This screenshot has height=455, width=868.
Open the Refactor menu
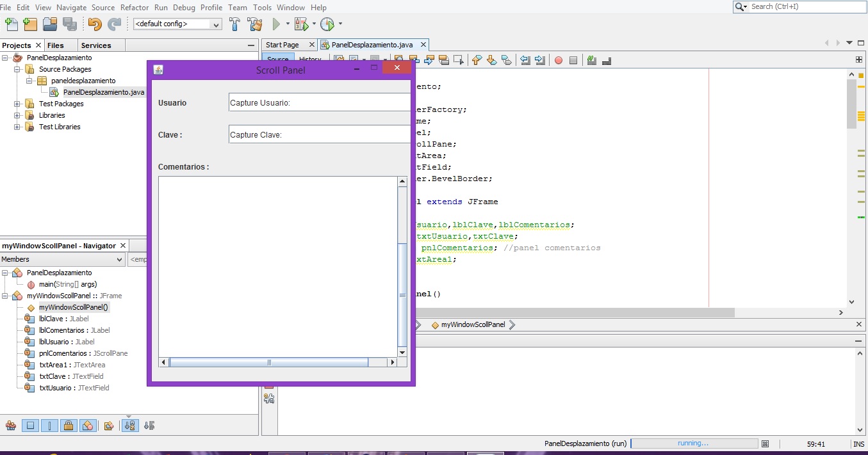(135, 7)
